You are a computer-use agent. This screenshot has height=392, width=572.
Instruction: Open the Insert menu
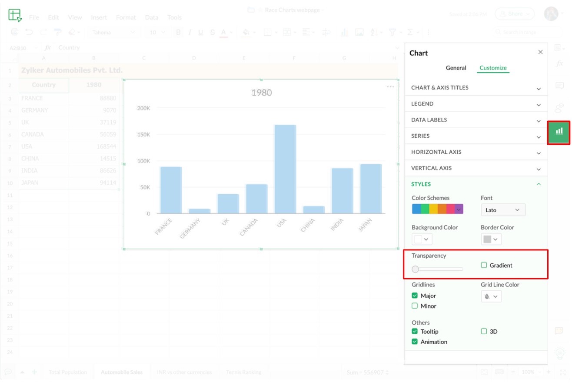point(99,17)
